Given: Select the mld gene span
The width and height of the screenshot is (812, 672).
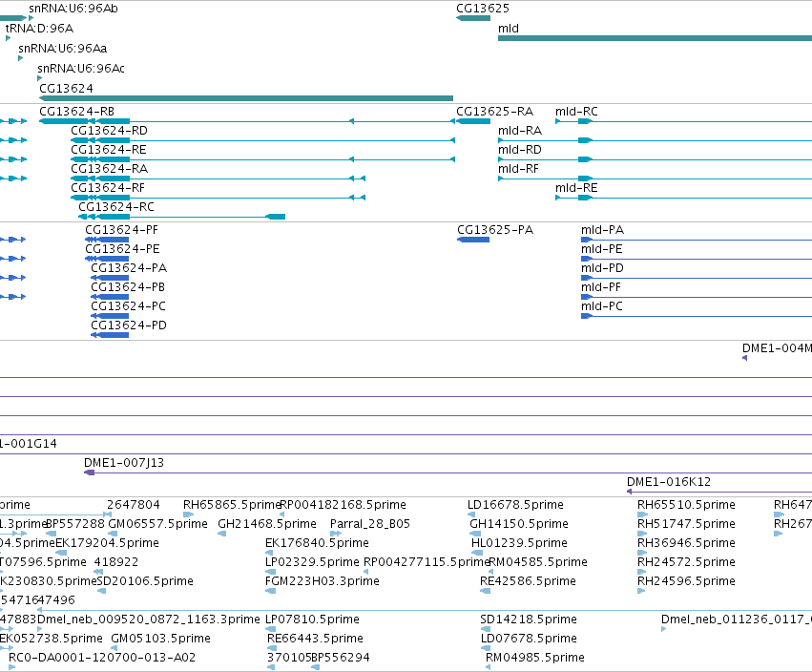Looking at the screenshot, I should tap(655, 38).
